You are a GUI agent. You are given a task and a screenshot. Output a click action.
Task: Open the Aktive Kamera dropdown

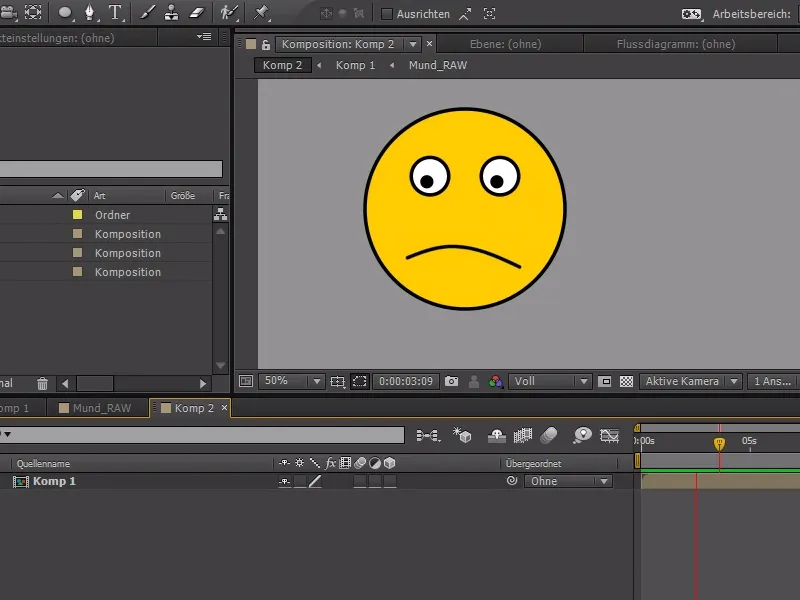pos(734,381)
